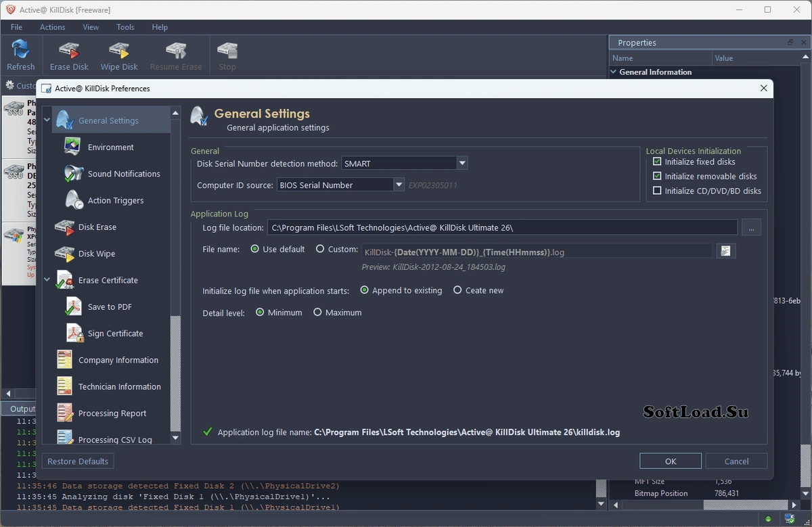The image size is (812, 527).
Task: Click the KillDisk app icon in title bar
Action: [10, 9]
